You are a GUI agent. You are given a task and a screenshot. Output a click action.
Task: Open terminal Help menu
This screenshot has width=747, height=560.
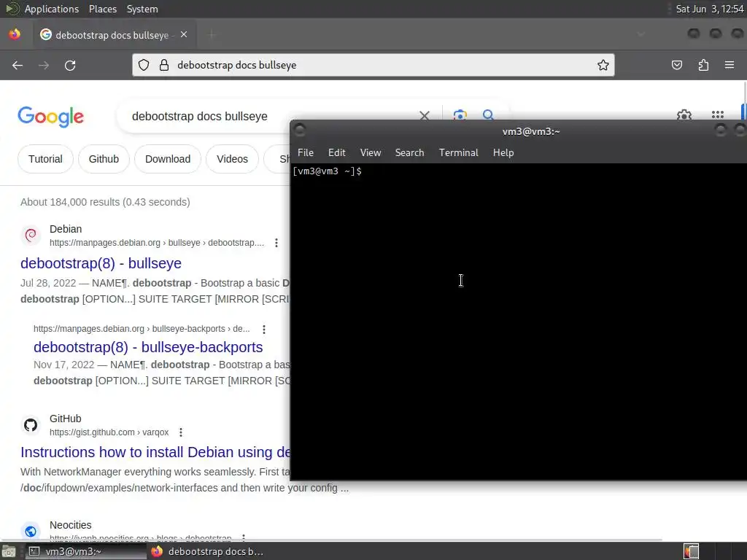tap(503, 152)
